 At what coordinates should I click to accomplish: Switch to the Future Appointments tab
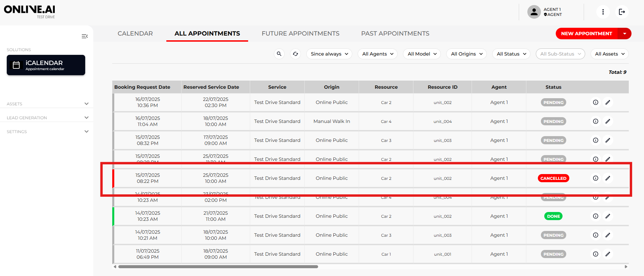point(300,34)
